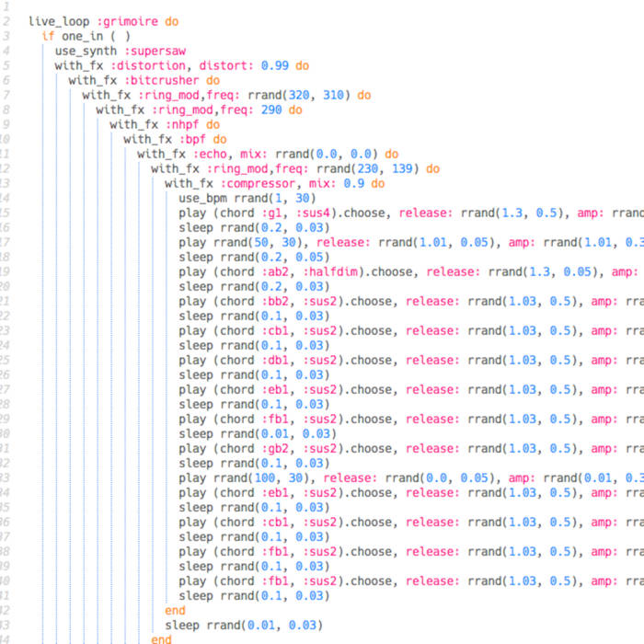
Task: Click the :echo effect symbol
Action: coord(211,154)
